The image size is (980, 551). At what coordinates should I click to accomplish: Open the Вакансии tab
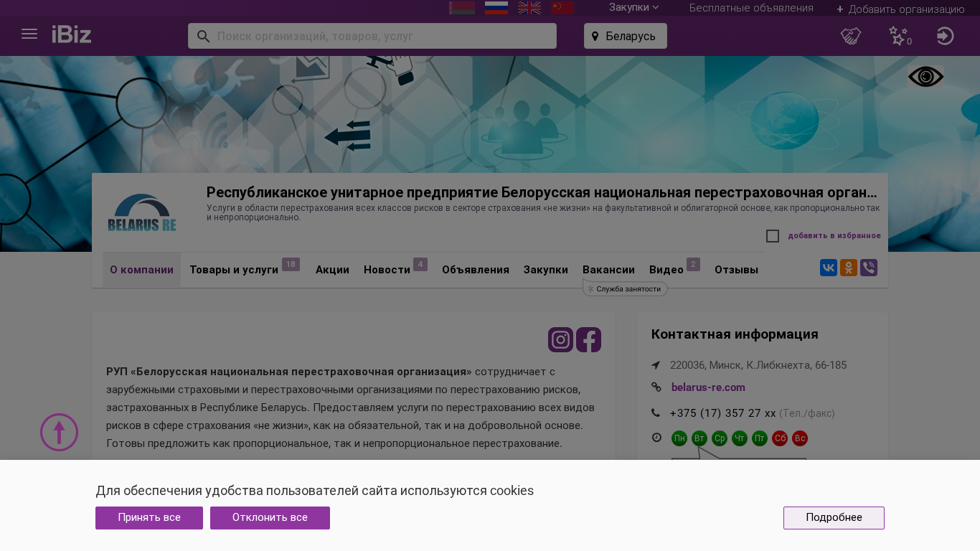(608, 270)
